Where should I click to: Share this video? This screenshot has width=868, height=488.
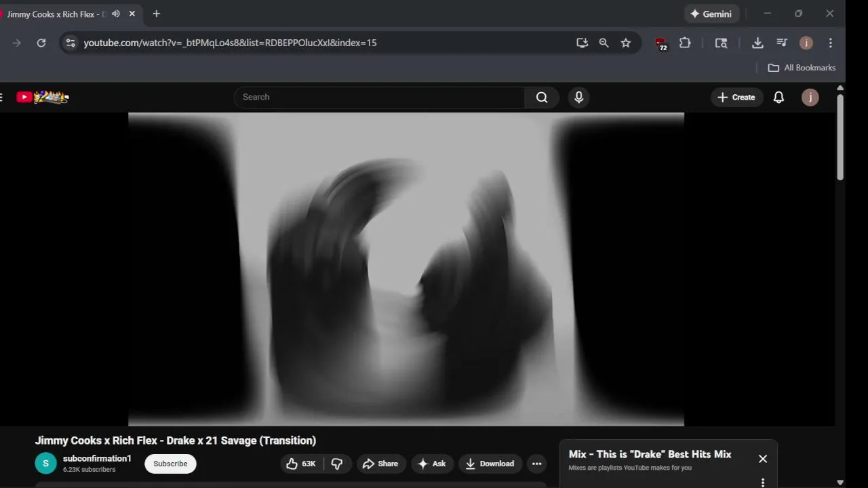coord(380,464)
